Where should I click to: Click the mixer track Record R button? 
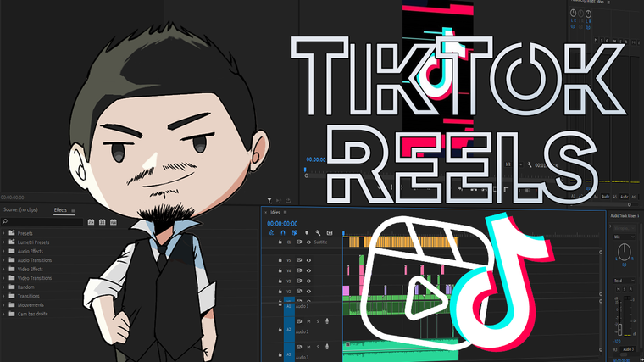[x=630, y=289]
